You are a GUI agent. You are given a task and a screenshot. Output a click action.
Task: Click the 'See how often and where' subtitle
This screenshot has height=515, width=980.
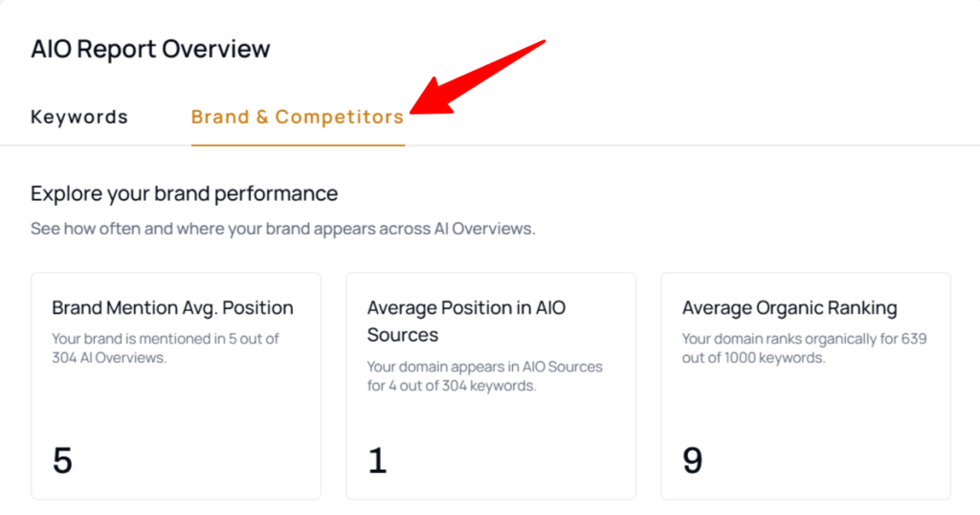pos(282,230)
